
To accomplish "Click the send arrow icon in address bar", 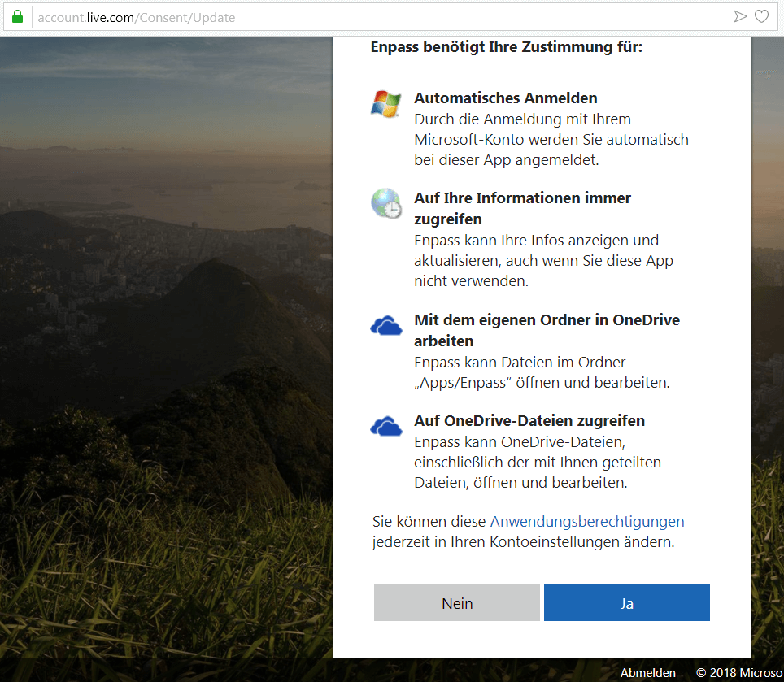I will [x=740, y=17].
